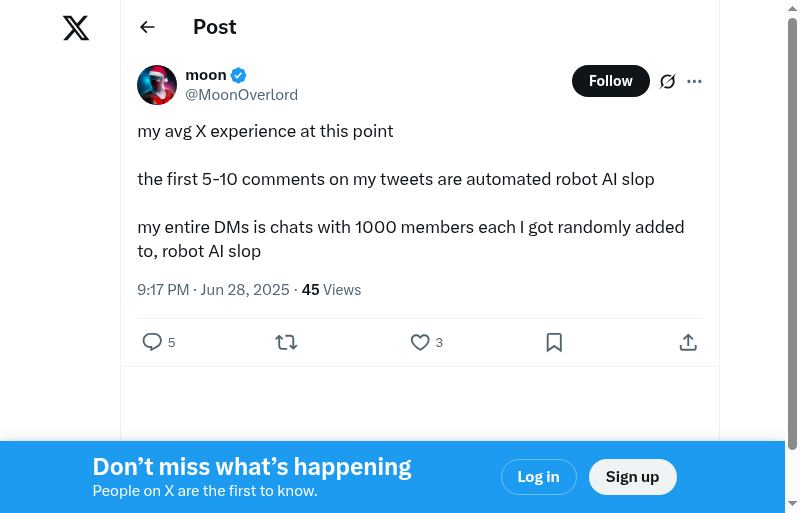The height and width of the screenshot is (513, 800).
Task: Click the scrollbar down arrow
Action: 793,503
